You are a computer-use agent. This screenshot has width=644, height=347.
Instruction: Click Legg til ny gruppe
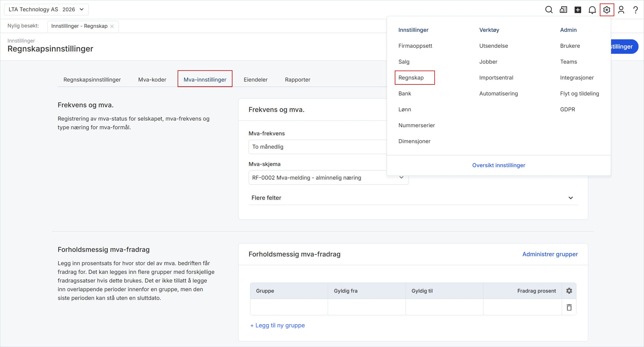tap(278, 325)
